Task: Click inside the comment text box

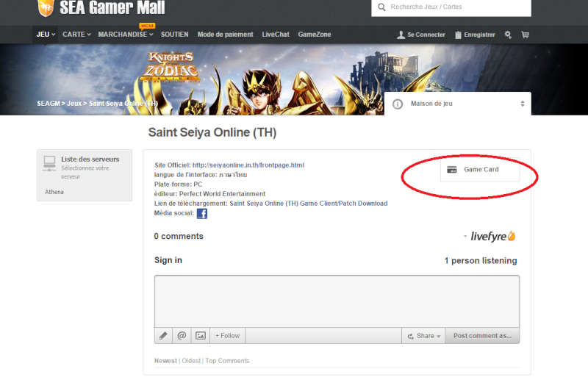Action: [337, 301]
